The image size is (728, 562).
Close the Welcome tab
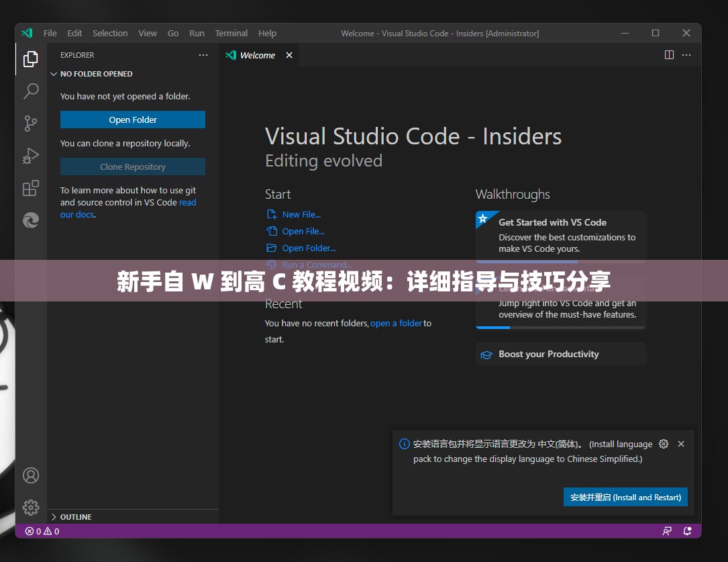pos(289,55)
